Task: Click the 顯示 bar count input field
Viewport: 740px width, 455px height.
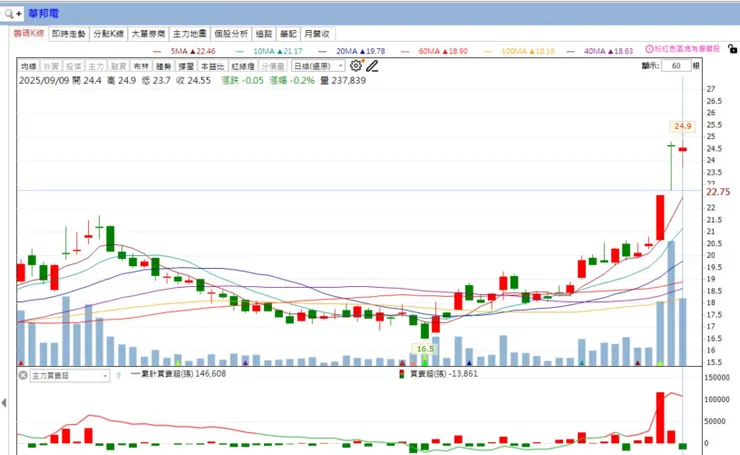Action: pos(676,66)
